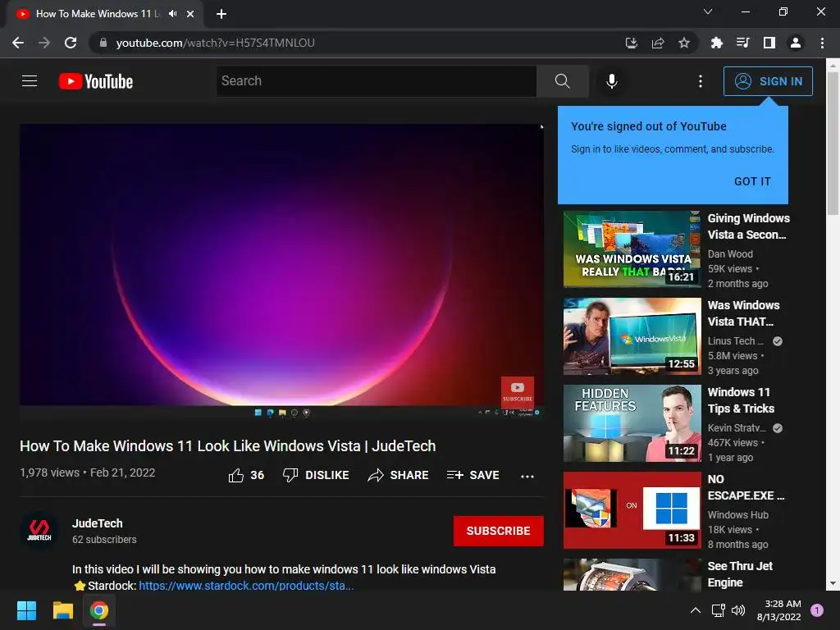The height and width of the screenshot is (630, 840).
Task: Open Chrome three-dot menu
Action: point(822,43)
